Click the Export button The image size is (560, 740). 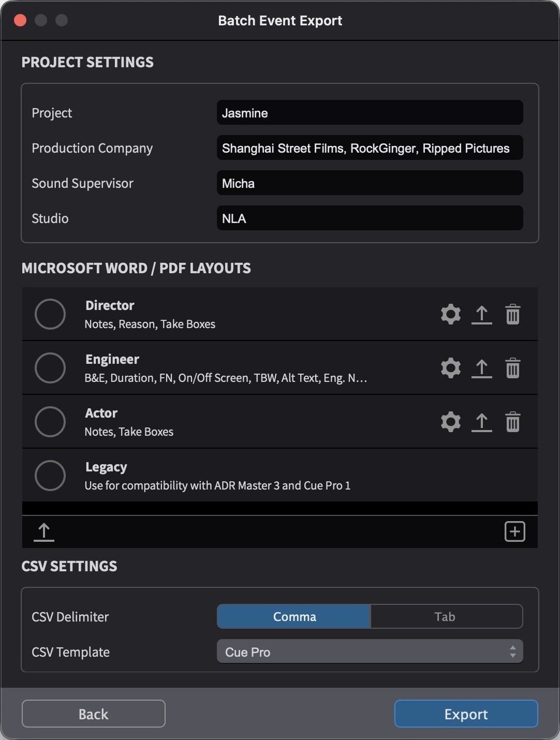coord(466,714)
